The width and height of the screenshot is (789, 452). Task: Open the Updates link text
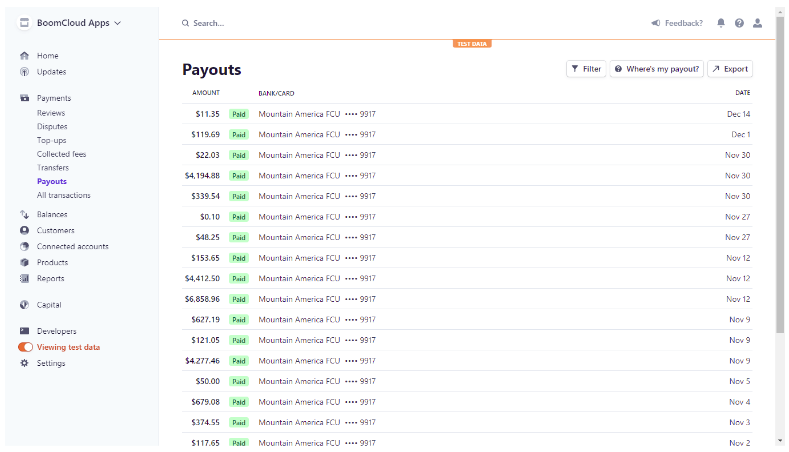click(x=51, y=72)
